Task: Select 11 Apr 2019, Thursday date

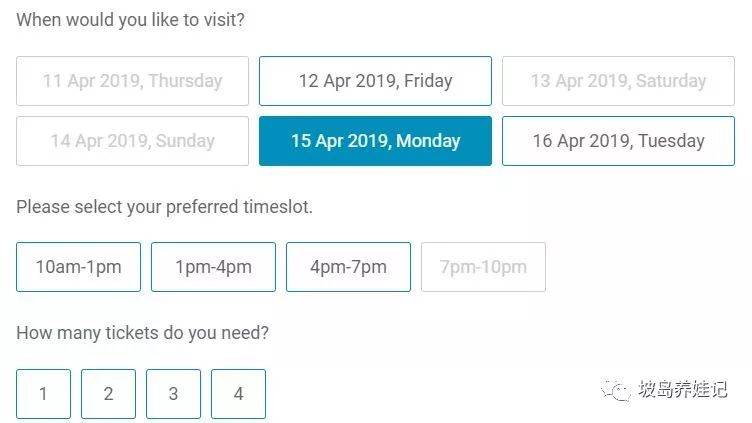Action: [132, 81]
